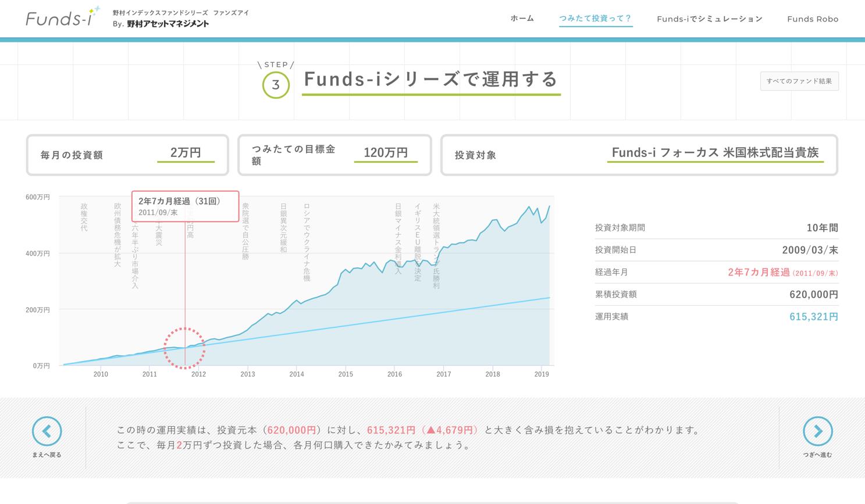Viewport: 865px width, 504px height.
Task: Click the イギリスEU離脱を決定 event label
Action: click(418, 242)
